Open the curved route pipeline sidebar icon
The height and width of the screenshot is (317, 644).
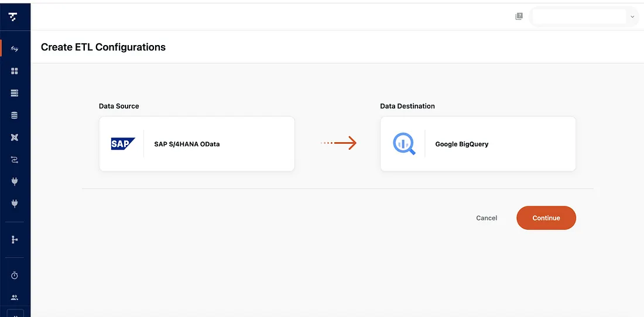pyautogui.click(x=15, y=159)
